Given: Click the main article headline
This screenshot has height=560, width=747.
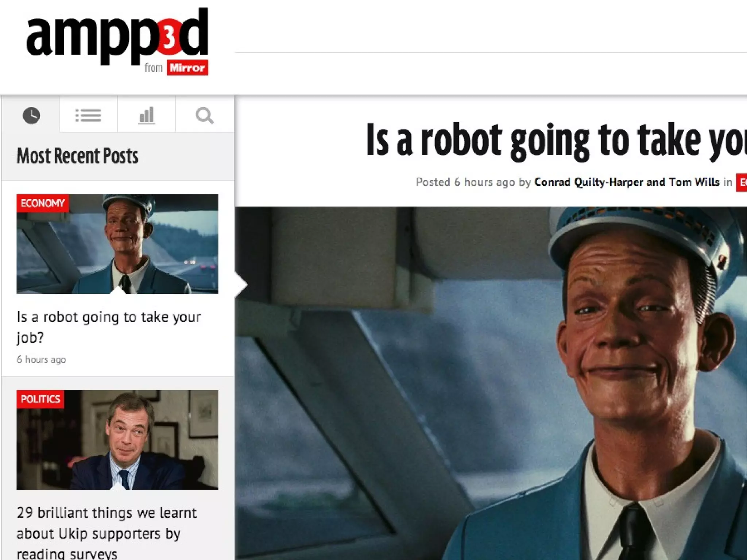Looking at the screenshot, I should (554, 140).
